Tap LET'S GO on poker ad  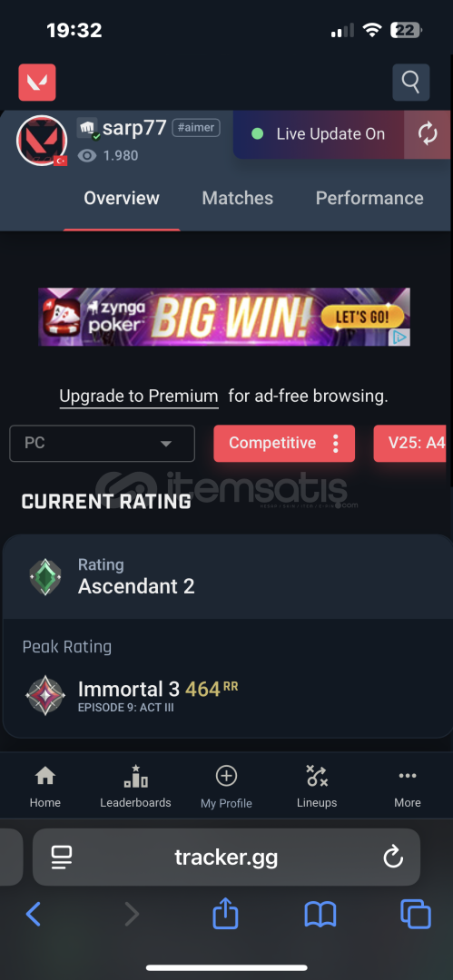(363, 317)
